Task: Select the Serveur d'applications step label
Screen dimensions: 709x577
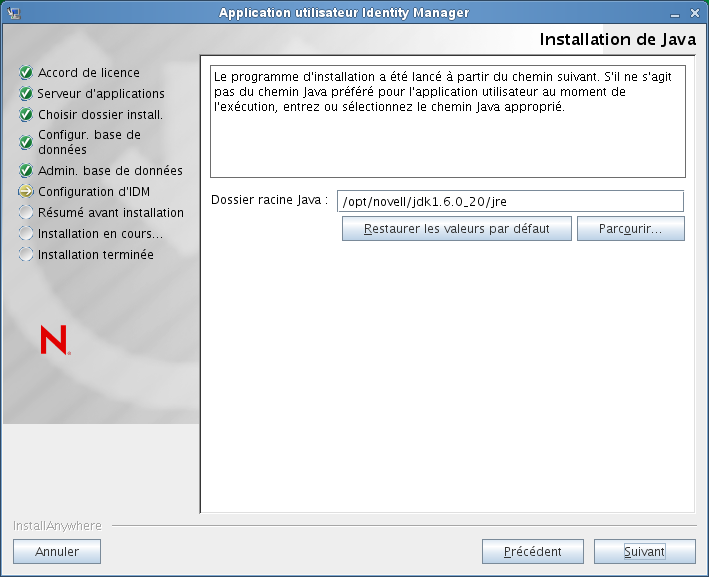Action: point(101,94)
